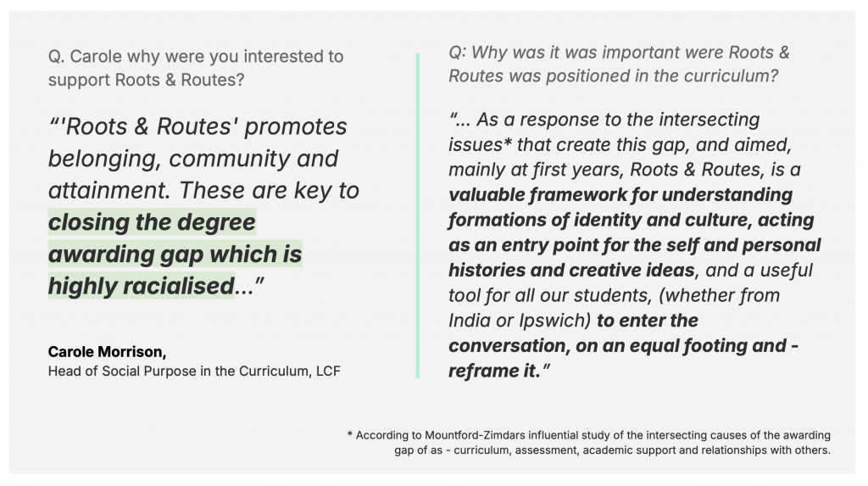Click the text "As a response to the intersecting"
Screen dimensions: 868x486
click(618, 120)
